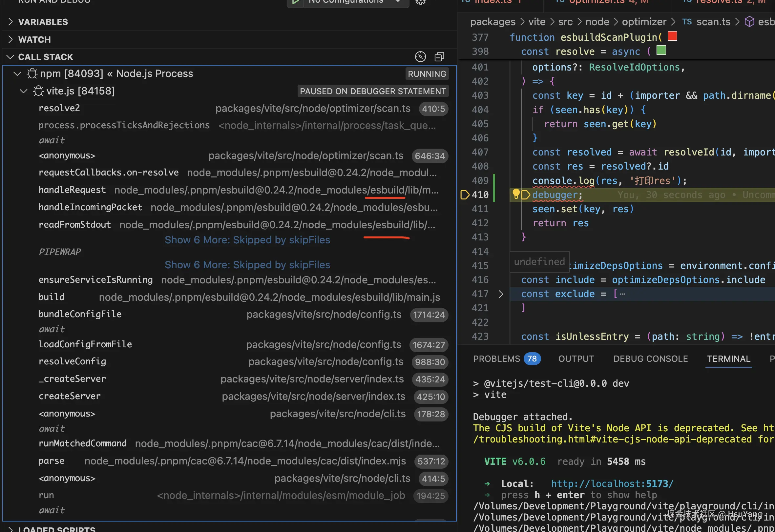Click the bug icon next to vite.js [84158]
775x532 pixels.
tap(38, 91)
